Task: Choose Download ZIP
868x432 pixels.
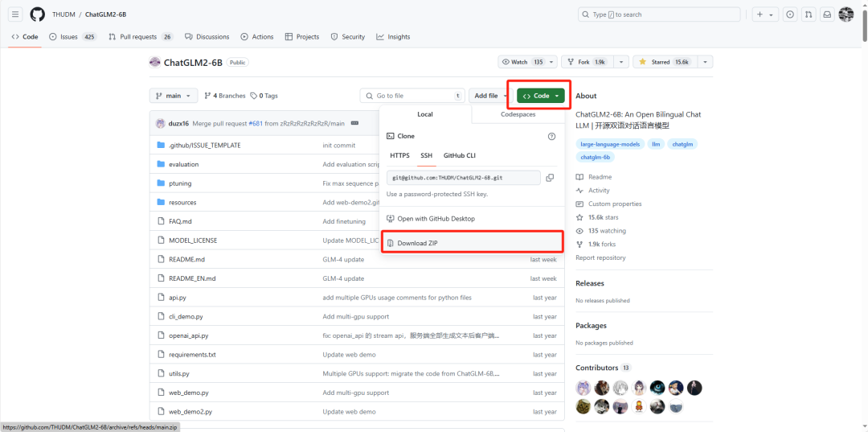Action: (x=473, y=243)
